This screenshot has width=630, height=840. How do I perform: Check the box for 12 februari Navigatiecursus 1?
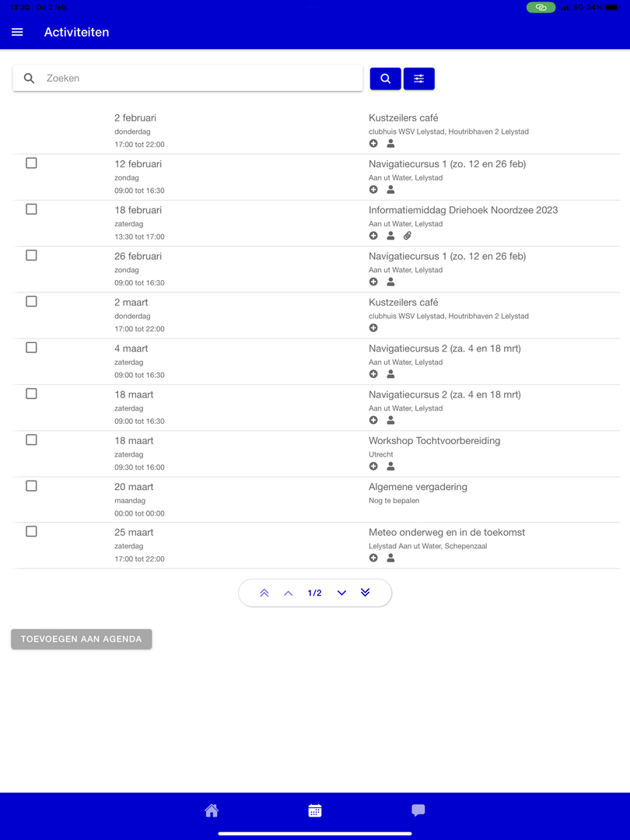pos(32,163)
